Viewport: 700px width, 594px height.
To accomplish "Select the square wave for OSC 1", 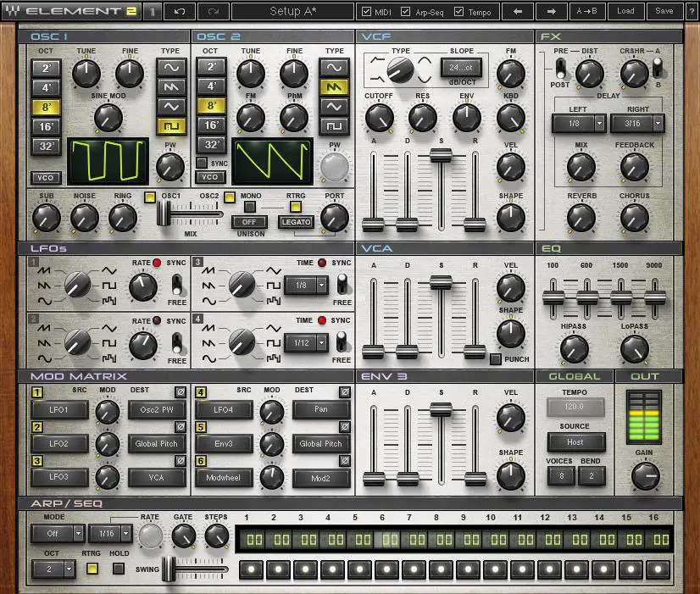I will coord(171,124).
